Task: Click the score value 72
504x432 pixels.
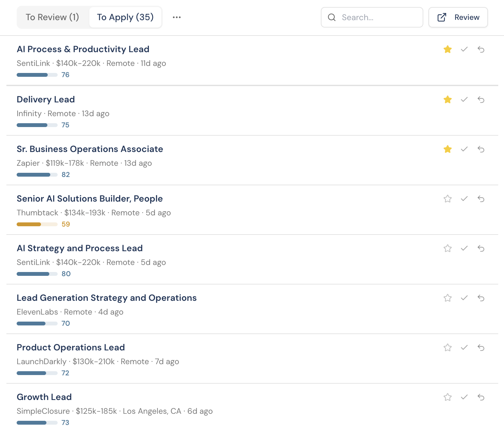Action: click(x=65, y=373)
